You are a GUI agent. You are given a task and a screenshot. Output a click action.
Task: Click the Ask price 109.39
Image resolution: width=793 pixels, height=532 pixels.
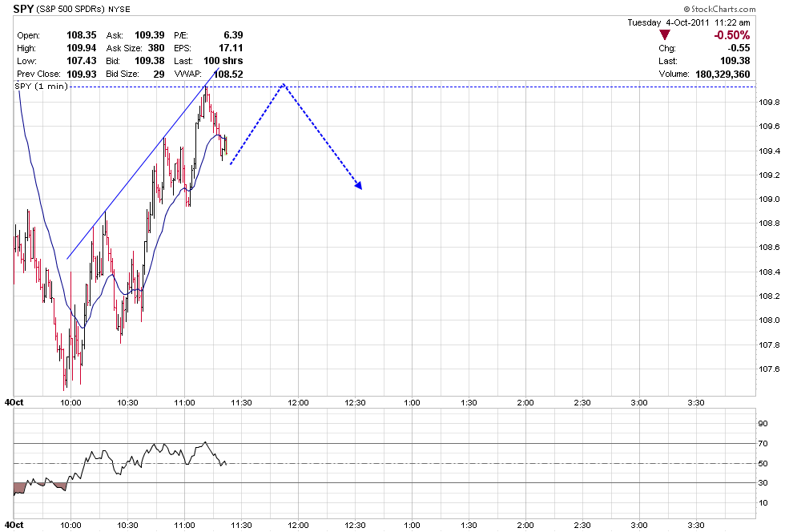[150, 35]
